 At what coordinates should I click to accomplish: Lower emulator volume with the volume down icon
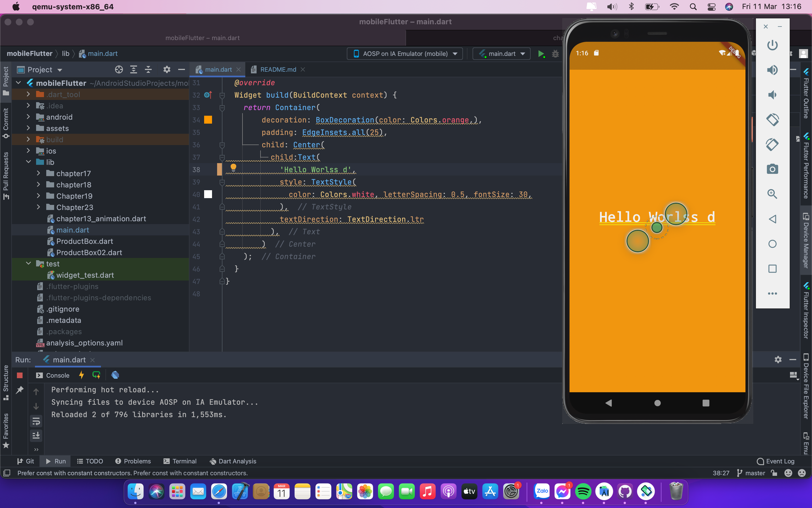coord(773,95)
